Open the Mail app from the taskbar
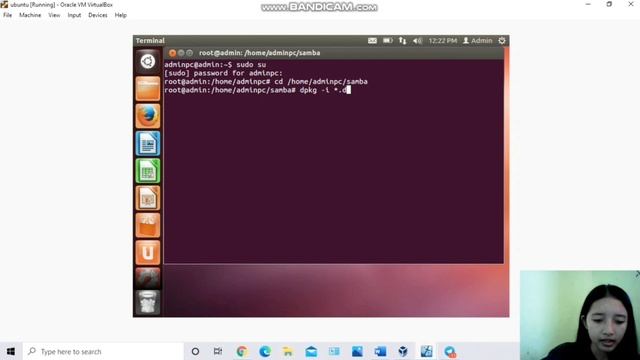 click(x=311, y=351)
